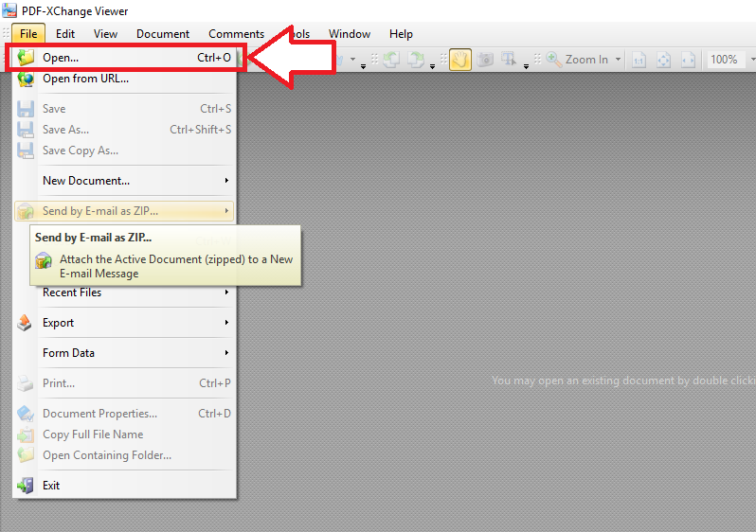The image size is (756, 532).
Task: Click the Ctrl+Shift+S shortcut text
Action: [x=201, y=130]
